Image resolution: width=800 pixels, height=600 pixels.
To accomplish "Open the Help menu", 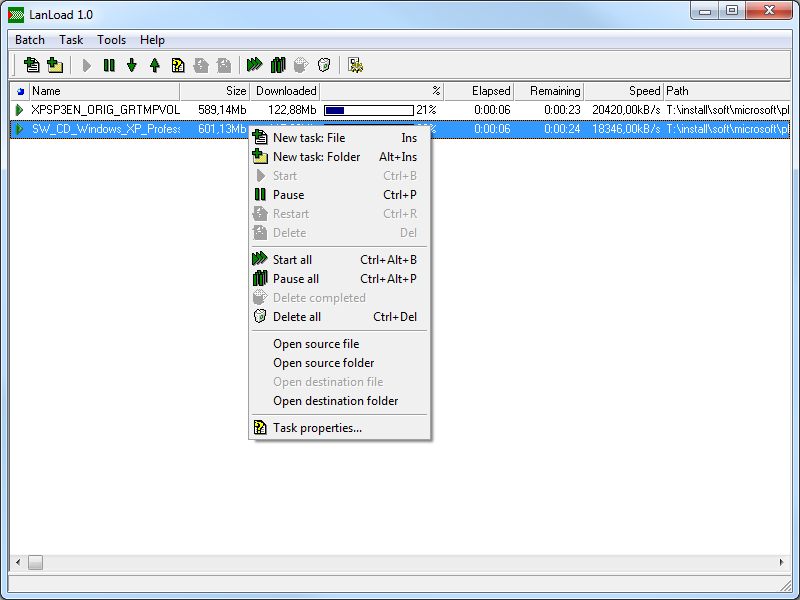I will (x=152, y=40).
